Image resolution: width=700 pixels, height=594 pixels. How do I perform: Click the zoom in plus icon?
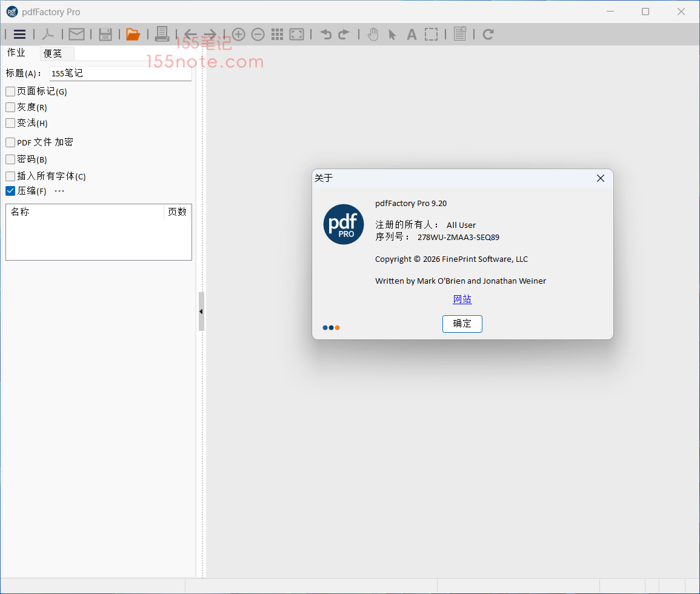(239, 35)
